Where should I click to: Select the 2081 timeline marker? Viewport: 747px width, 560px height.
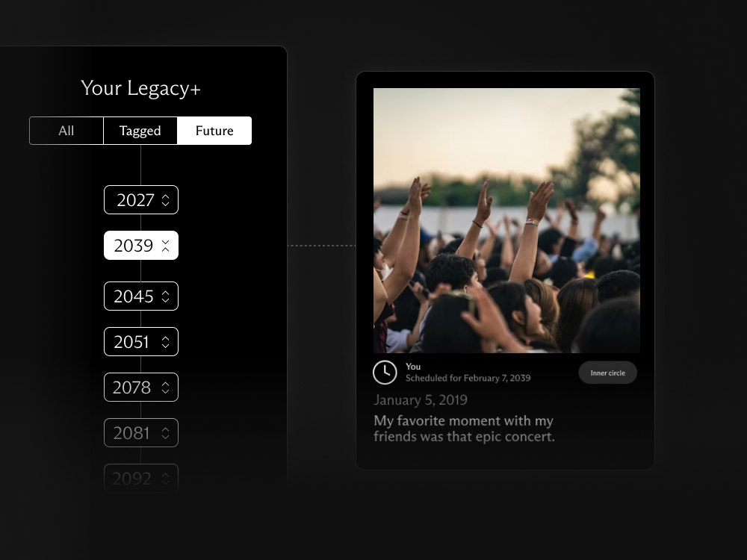[141, 432]
